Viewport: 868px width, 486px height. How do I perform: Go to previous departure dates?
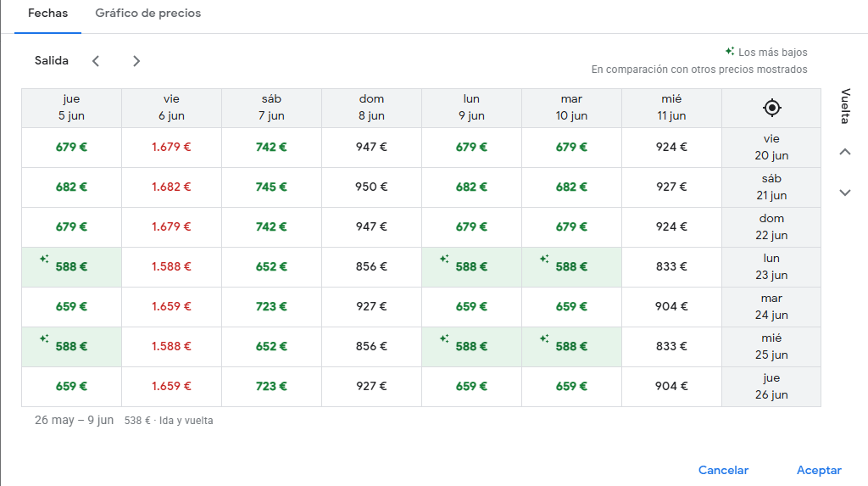click(96, 61)
